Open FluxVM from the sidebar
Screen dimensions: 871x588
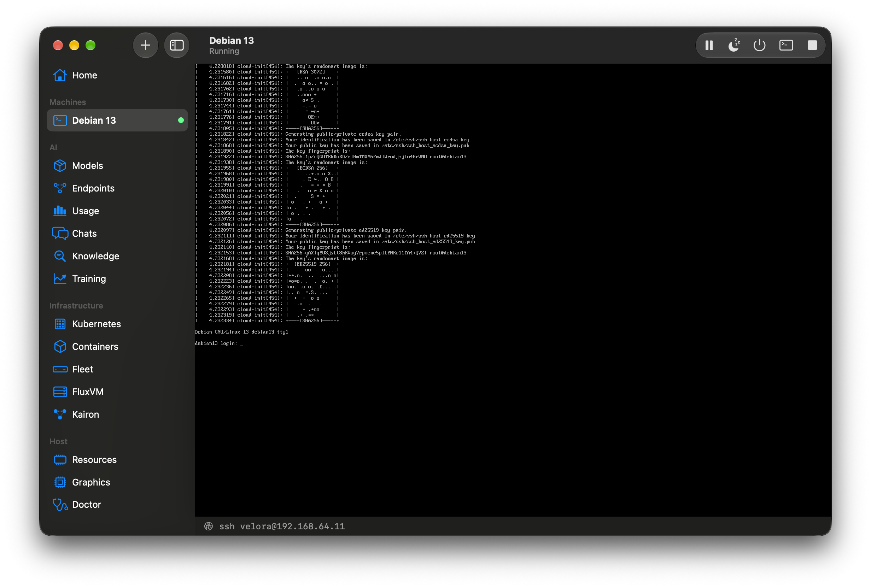117,392
